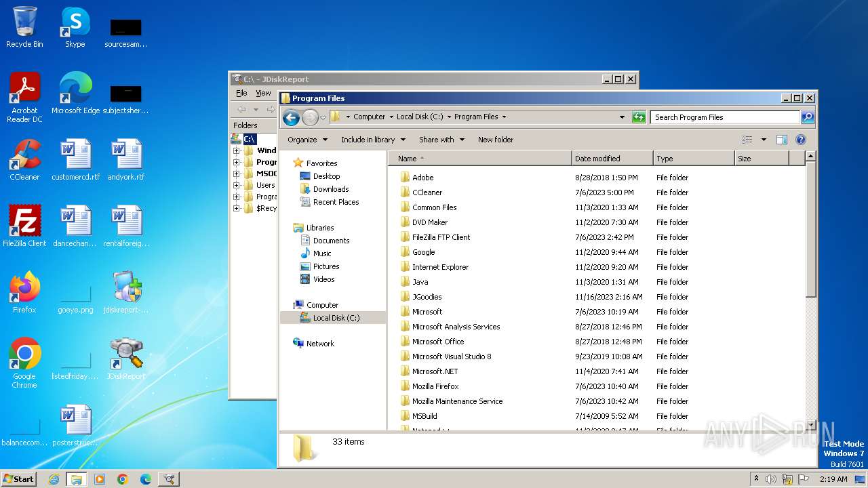Viewport: 868px width, 488px height.
Task: Select customercd.rtf document on desktop
Action: pyautogui.click(x=75, y=160)
